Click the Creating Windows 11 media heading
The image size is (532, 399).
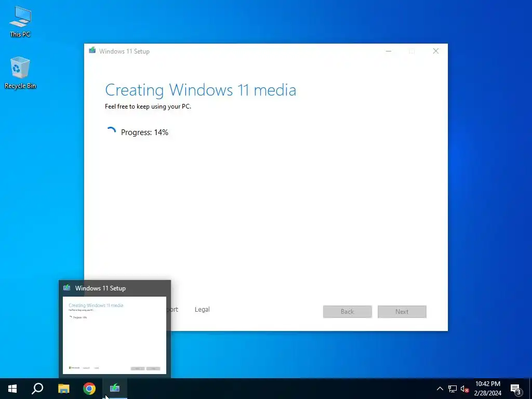[201, 90]
